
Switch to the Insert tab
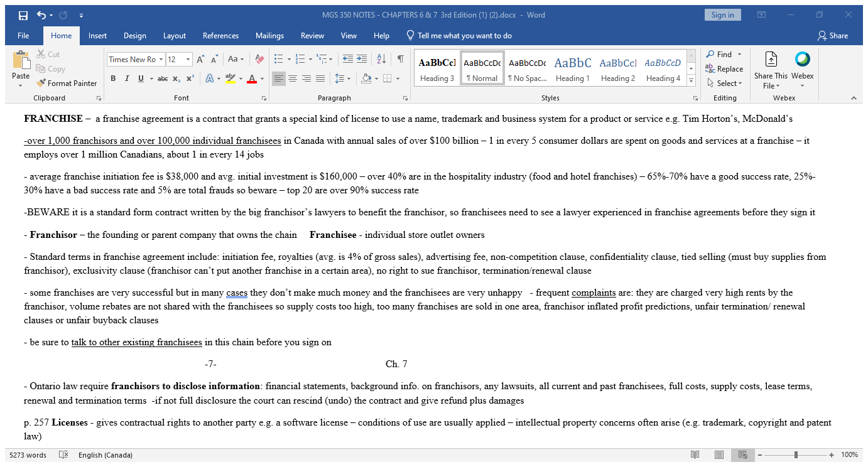pos(97,36)
